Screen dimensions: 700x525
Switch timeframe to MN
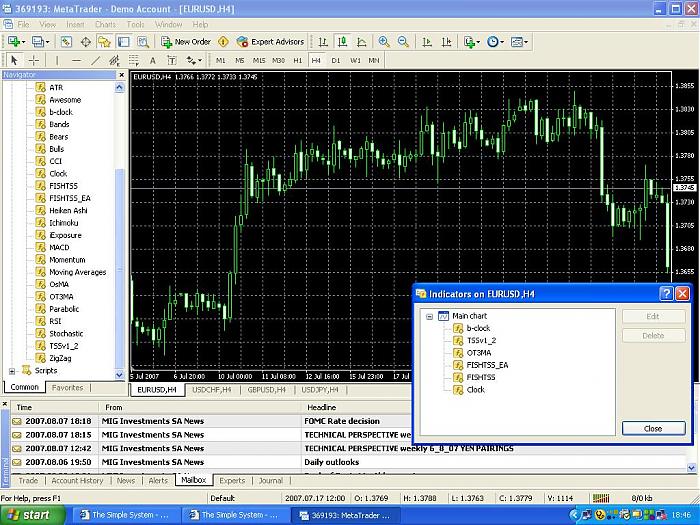click(374, 60)
